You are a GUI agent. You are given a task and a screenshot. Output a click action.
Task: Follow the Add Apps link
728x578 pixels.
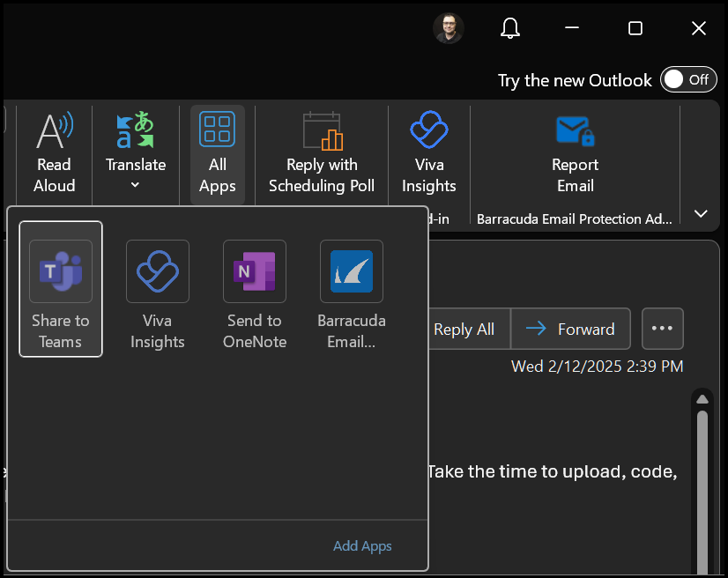[362, 546]
